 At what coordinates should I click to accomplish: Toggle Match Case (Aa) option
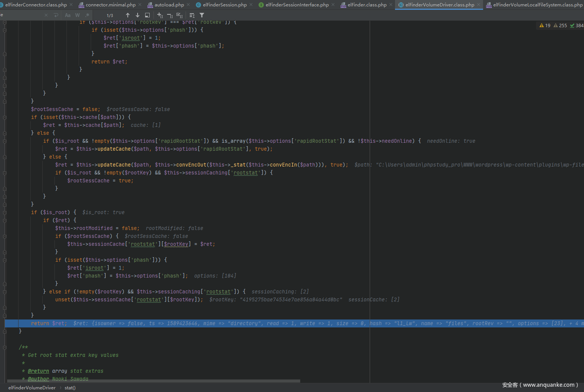(x=68, y=15)
